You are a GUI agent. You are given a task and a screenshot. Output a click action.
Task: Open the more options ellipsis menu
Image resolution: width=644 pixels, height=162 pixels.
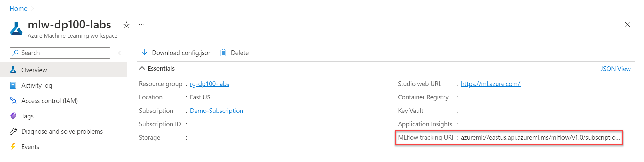tap(142, 25)
